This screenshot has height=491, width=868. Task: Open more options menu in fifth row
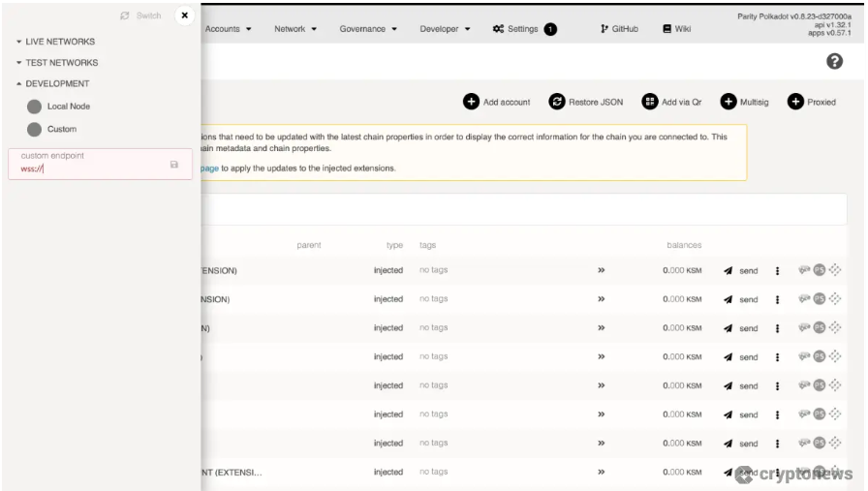777,385
